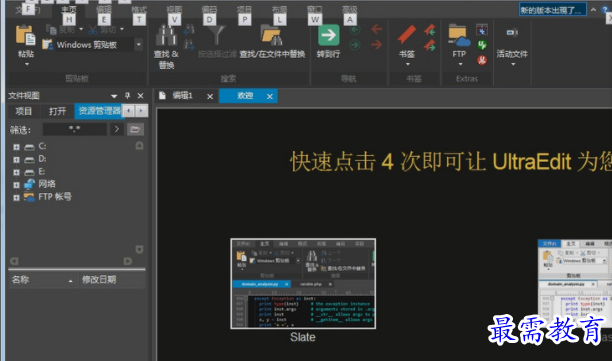The height and width of the screenshot is (361, 612).
Task: Click the File View tabs left scroll arrow
Action: click(x=129, y=111)
